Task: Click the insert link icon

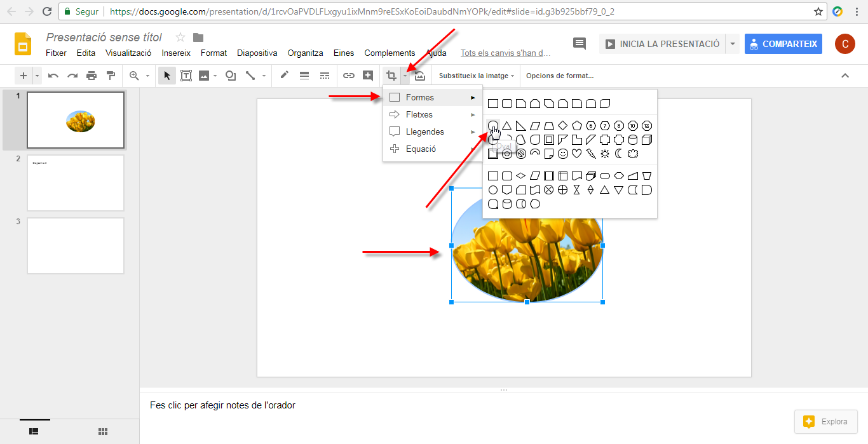Action: (349, 76)
